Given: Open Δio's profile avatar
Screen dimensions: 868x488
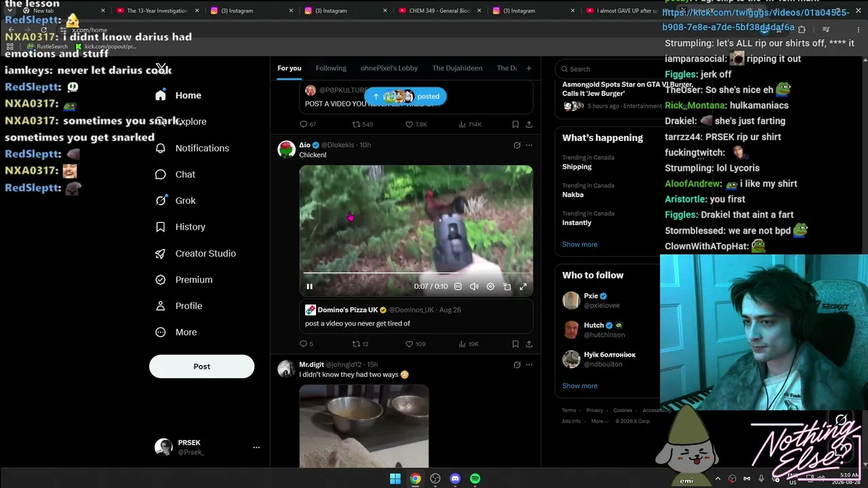Looking at the screenshot, I should pyautogui.click(x=286, y=150).
